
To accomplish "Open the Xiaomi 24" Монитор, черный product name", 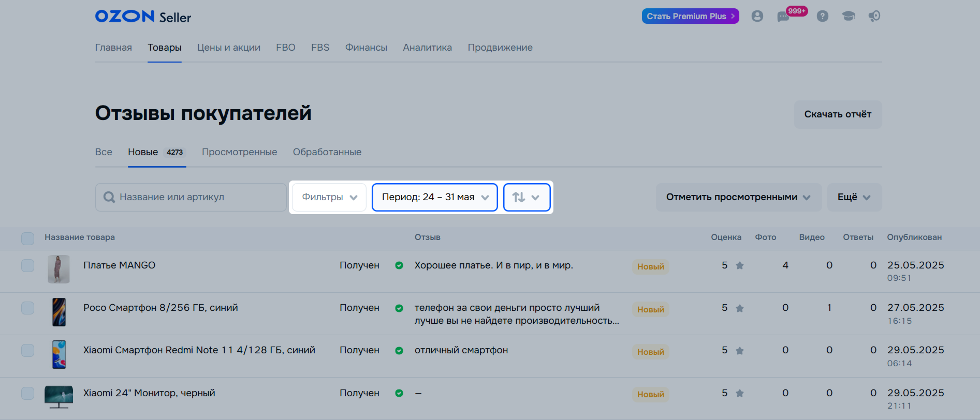I will [x=149, y=393].
